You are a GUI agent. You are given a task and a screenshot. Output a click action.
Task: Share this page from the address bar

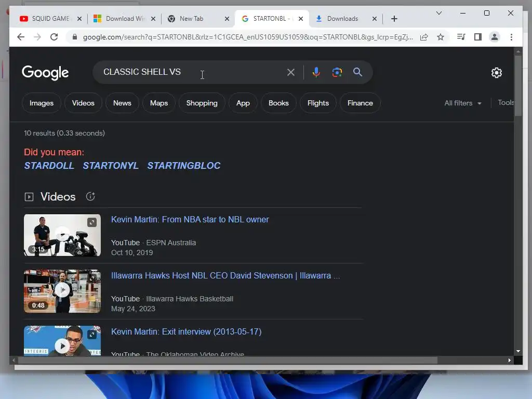(424, 37)
